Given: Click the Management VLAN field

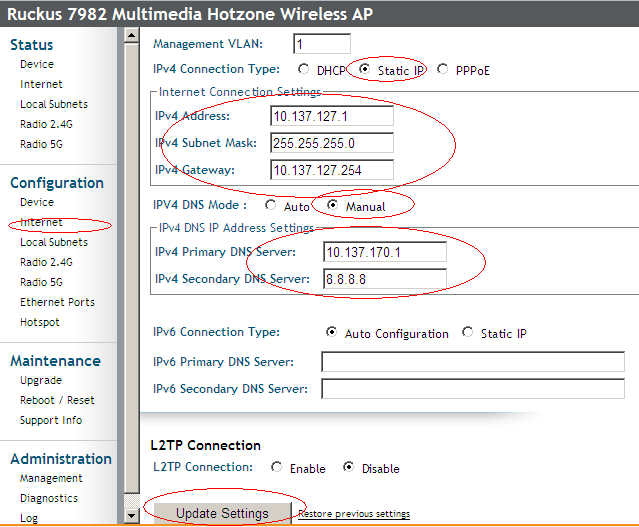Looking at the screenshot, I should click(322, 44).
